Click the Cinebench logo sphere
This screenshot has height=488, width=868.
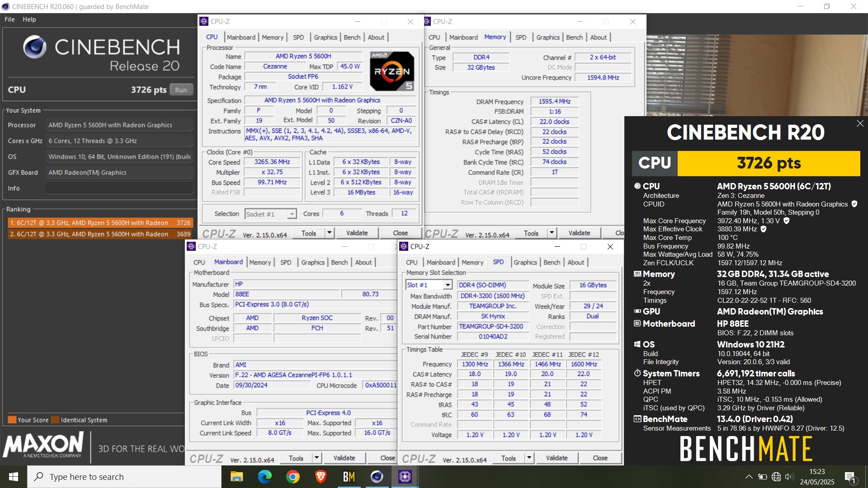(x=35, y=47)
